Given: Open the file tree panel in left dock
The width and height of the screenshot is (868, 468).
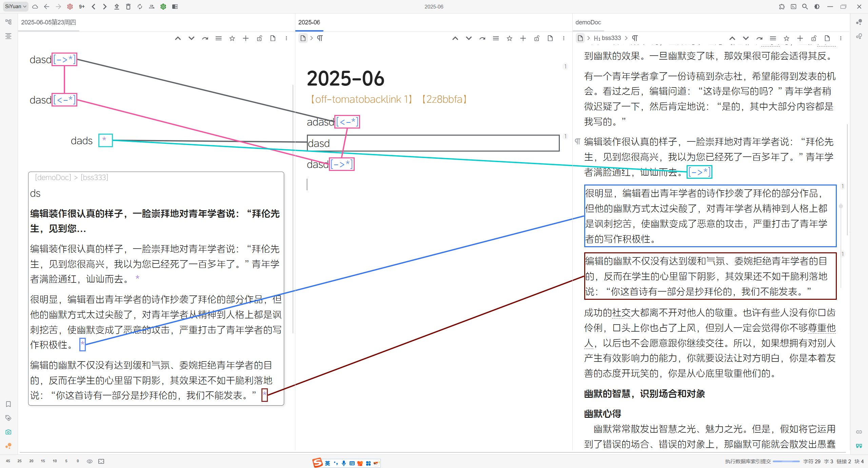Looking at the screenshot, I should [8, 22].
